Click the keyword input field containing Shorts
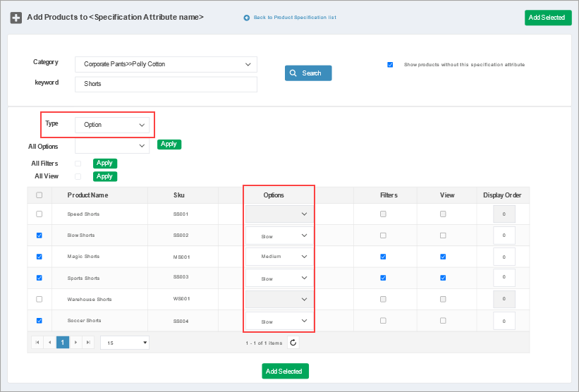The image size is (579, 392). tap(166, 84)
